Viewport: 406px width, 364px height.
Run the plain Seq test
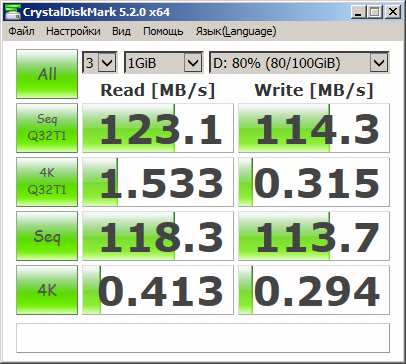click(x=47, y=236)
